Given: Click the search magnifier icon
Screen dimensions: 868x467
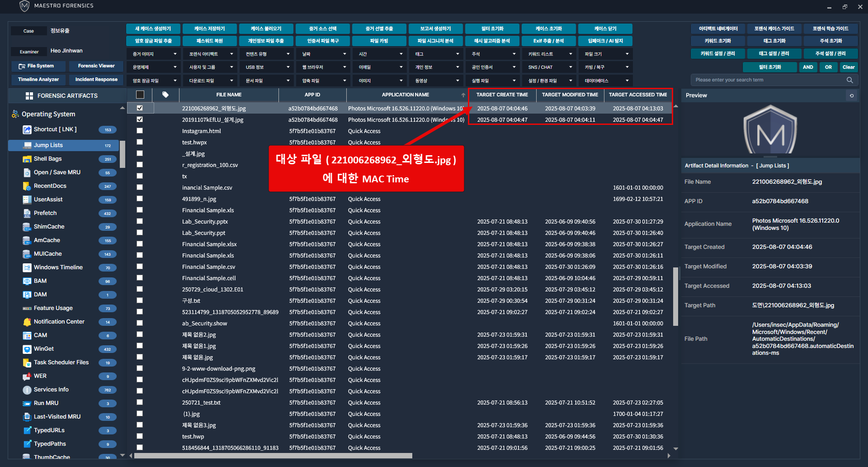Looking at the screenshot, I should (849, 80).
